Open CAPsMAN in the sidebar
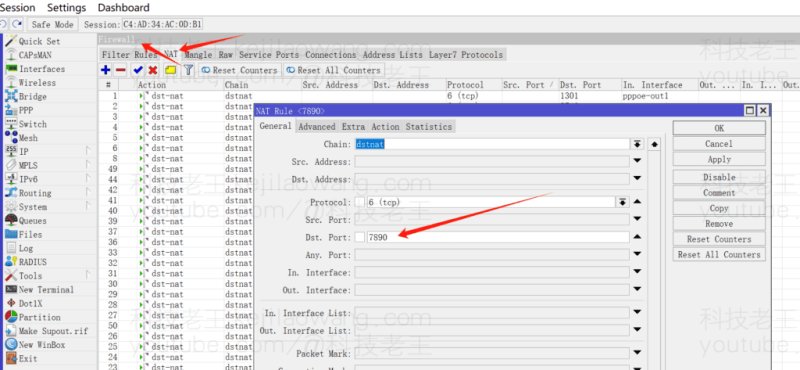The image size is (800, 370). (35, 55)
